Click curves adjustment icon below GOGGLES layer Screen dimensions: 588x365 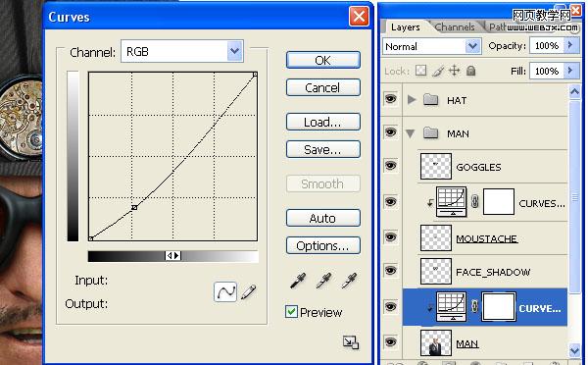452,202
